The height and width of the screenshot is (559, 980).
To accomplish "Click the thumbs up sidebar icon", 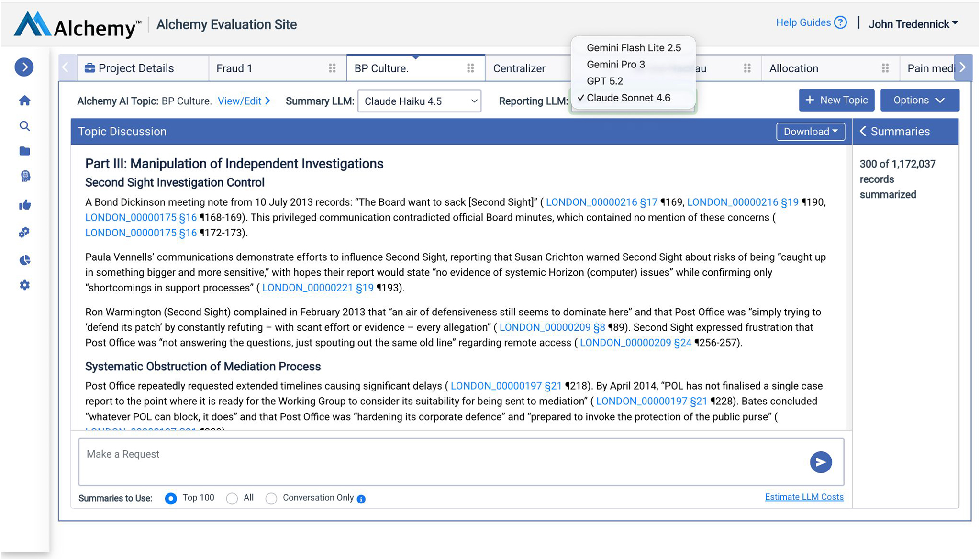I will pos(25,205).
